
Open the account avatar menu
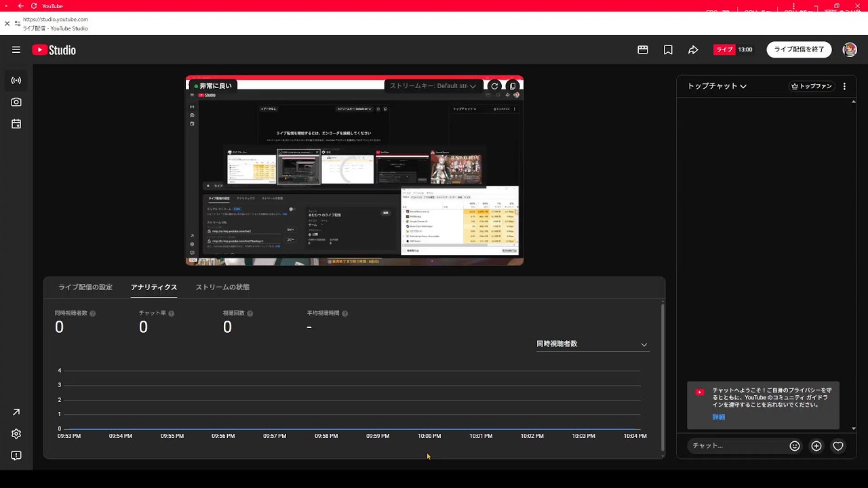850,49
